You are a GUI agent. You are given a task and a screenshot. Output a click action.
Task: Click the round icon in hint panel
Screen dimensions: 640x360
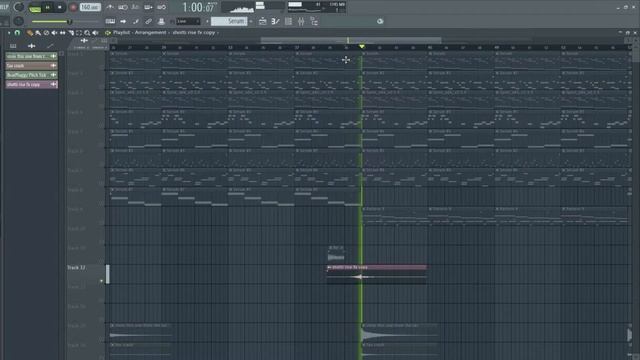[x=380, y=21]
